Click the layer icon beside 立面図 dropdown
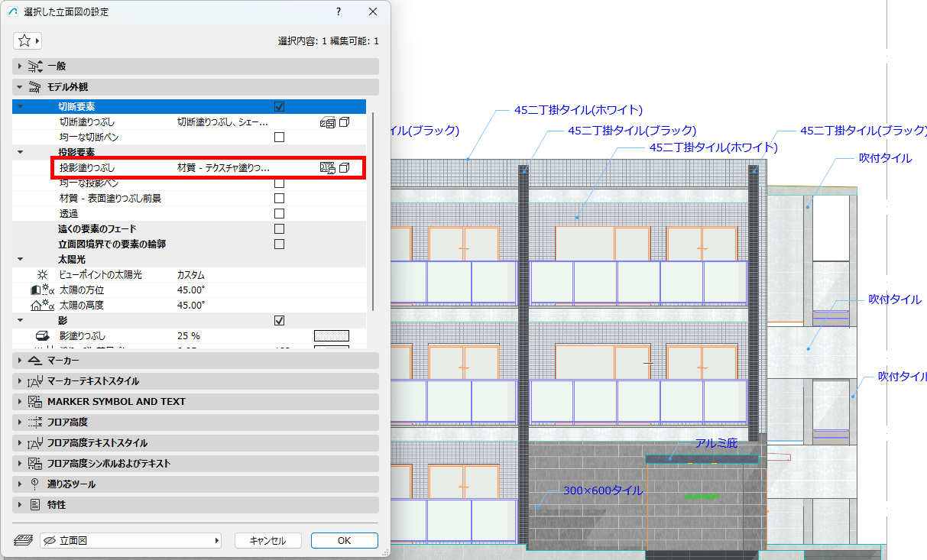Image resolution: width=927 pixels, height=560 pixels. click(x=24, y=540)
